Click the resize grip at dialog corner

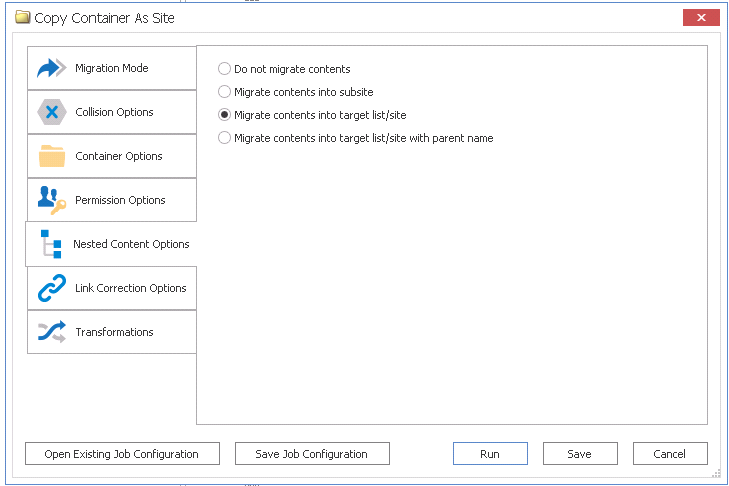point(716,473)
